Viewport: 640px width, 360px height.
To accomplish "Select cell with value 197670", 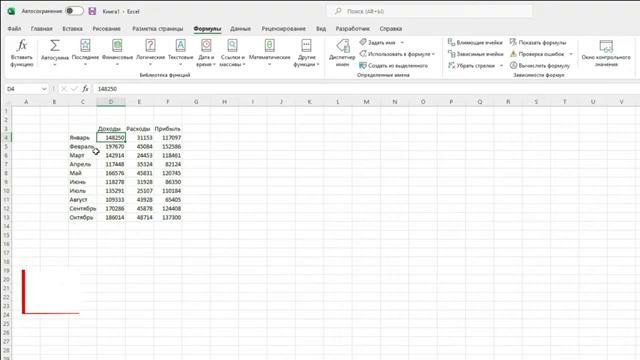I will click(111, 147).
